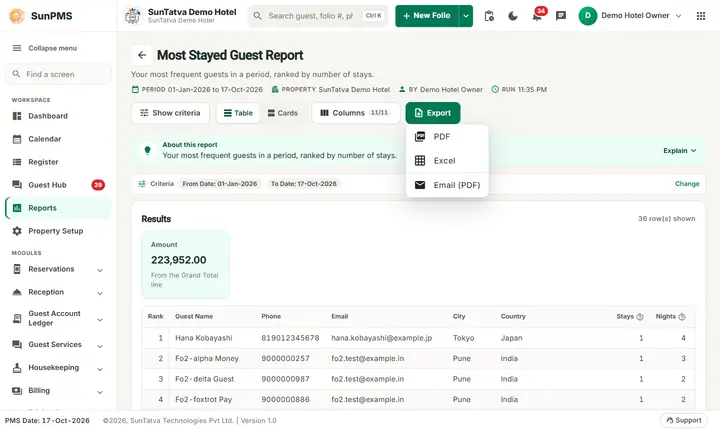Click the PMS Date 17-Oct-2026 status text

(x=47, y=420)
